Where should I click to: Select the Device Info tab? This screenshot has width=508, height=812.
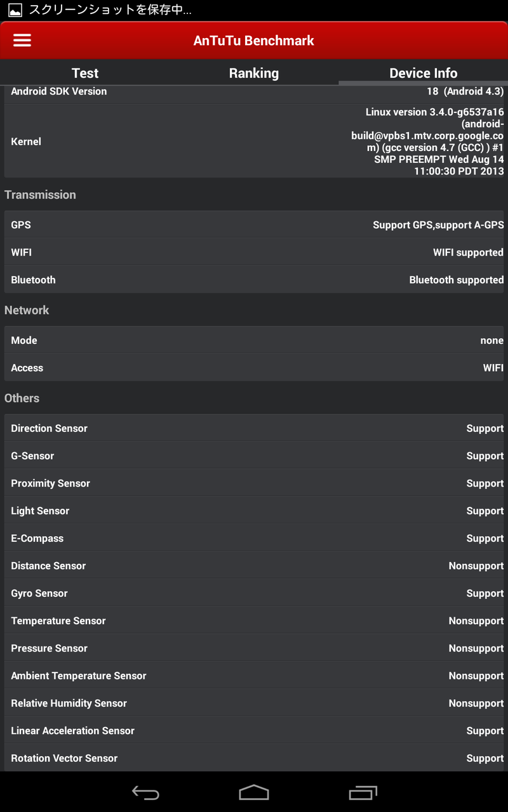point(423,73)
